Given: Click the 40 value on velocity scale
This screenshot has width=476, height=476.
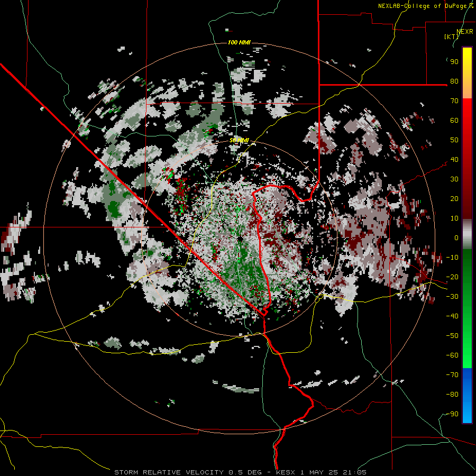Looking at the screenshot, I should [454, 160].
